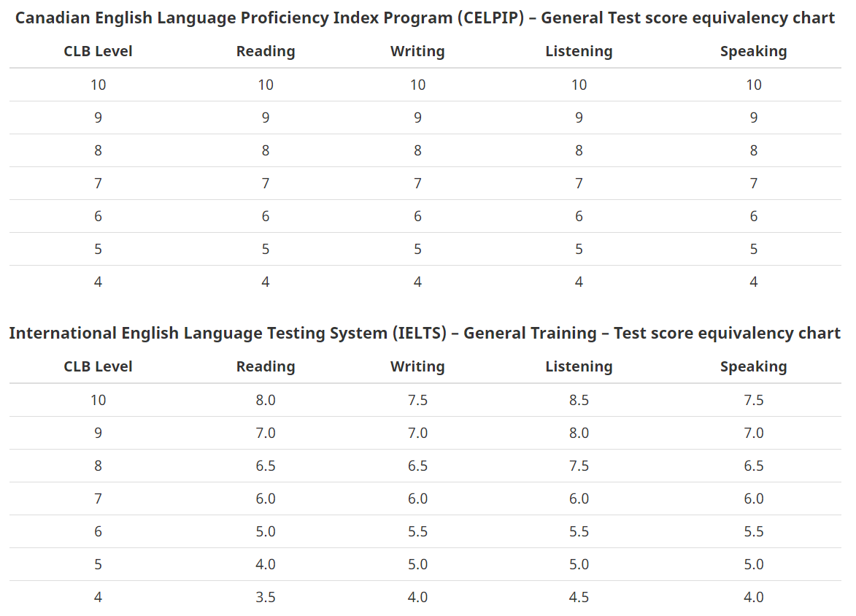The image size is (856, 616).
Task: Click CELPIP Writing score for CLB 5
Action: [x=417, y=250]
